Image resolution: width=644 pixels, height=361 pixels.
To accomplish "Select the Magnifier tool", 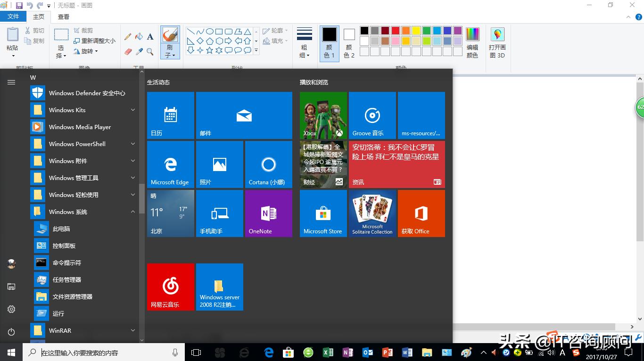I will tap(149, 51).
